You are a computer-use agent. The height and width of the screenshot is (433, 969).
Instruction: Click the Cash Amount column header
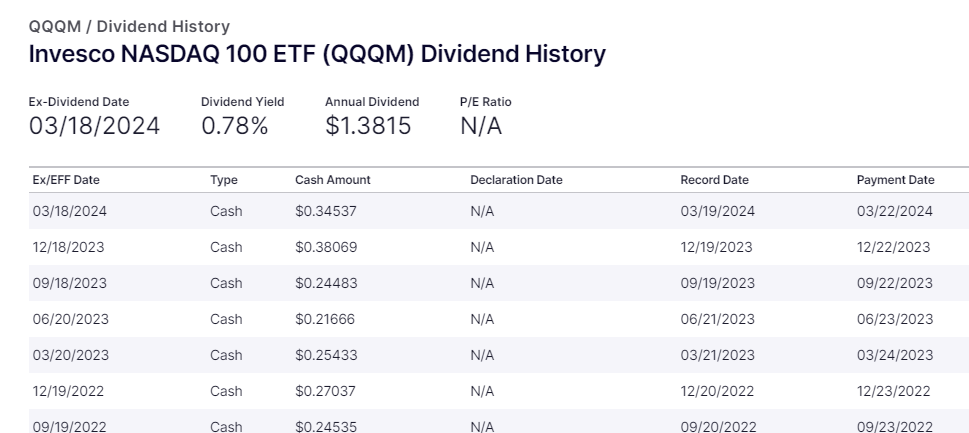pos(332,180)
